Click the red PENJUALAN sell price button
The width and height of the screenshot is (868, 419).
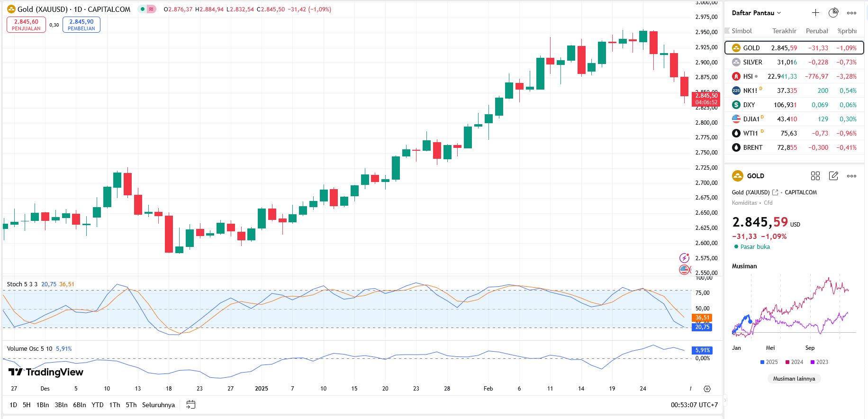26,25
